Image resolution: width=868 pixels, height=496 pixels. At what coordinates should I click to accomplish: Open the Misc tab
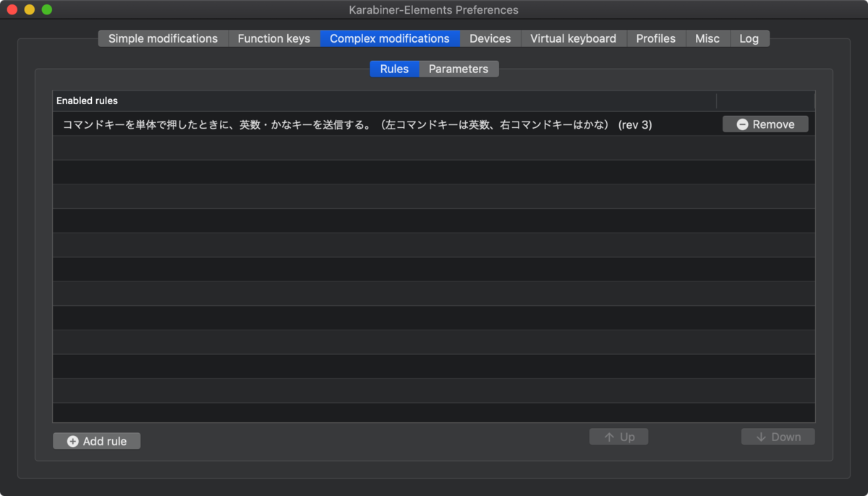point(707,38)
